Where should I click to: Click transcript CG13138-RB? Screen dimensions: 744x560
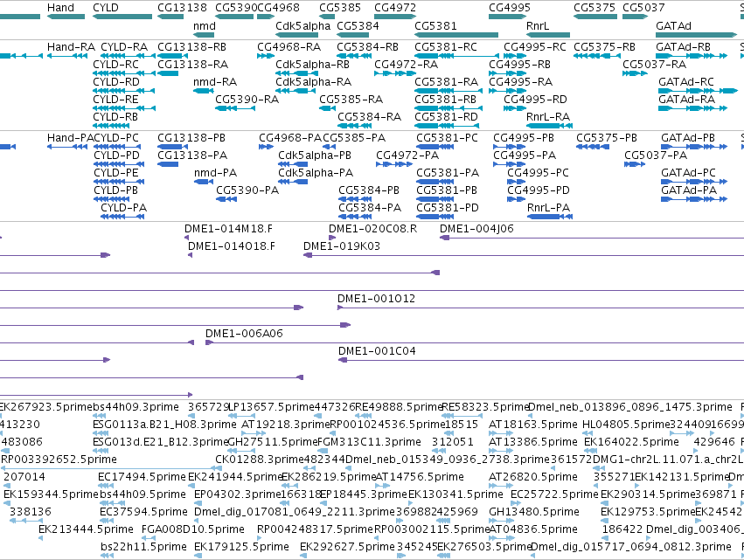click(191, 47)
